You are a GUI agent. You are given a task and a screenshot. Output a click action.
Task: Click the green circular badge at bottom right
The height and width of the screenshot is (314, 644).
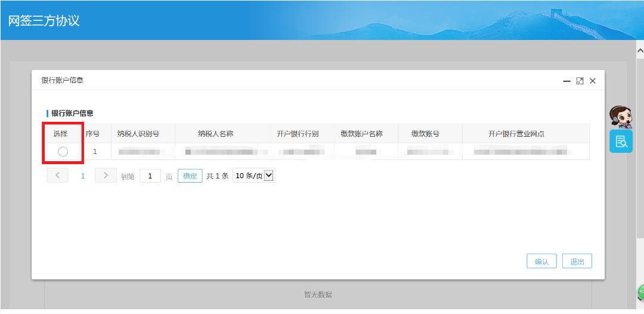(x=641, y=293)
